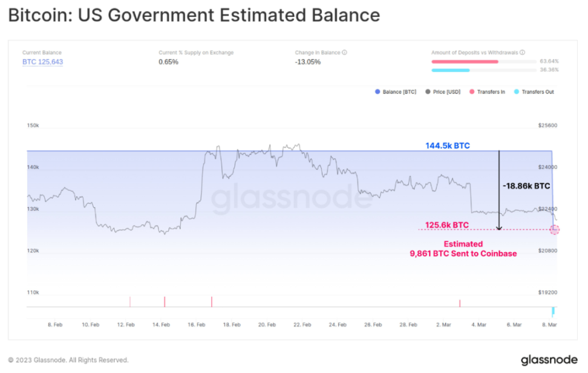588x373 pixels.
Task: Click the 20. Feb date axis label
Action: 267,325
